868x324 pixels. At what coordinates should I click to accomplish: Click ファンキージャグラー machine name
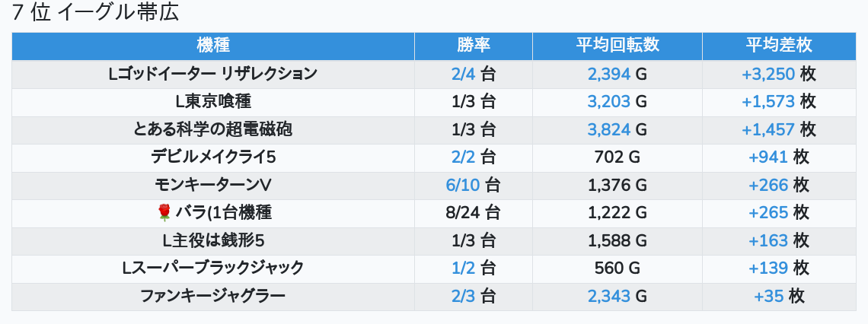pyautogui.click(x=213, y=297)
